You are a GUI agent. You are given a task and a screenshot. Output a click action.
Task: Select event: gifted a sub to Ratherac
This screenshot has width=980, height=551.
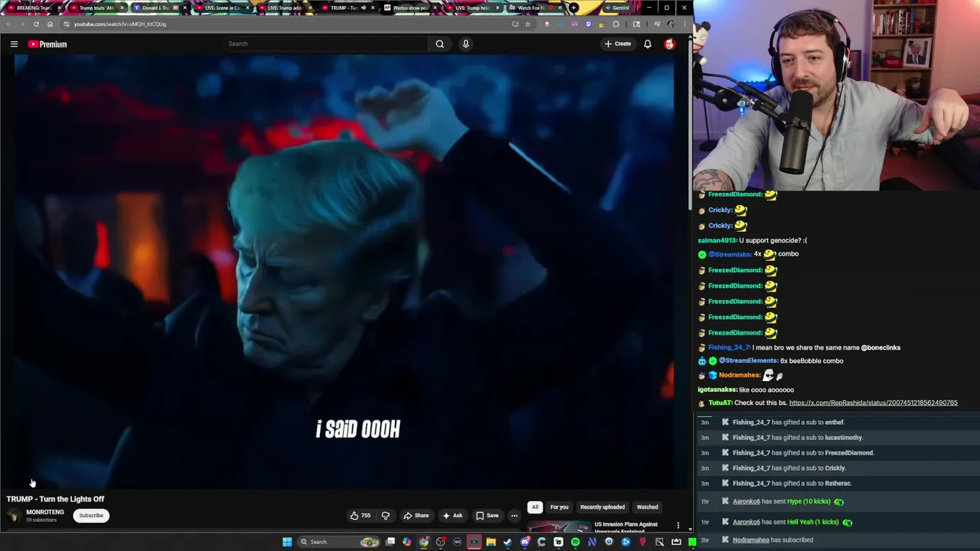pyautogui.click(x=837, y=484)
